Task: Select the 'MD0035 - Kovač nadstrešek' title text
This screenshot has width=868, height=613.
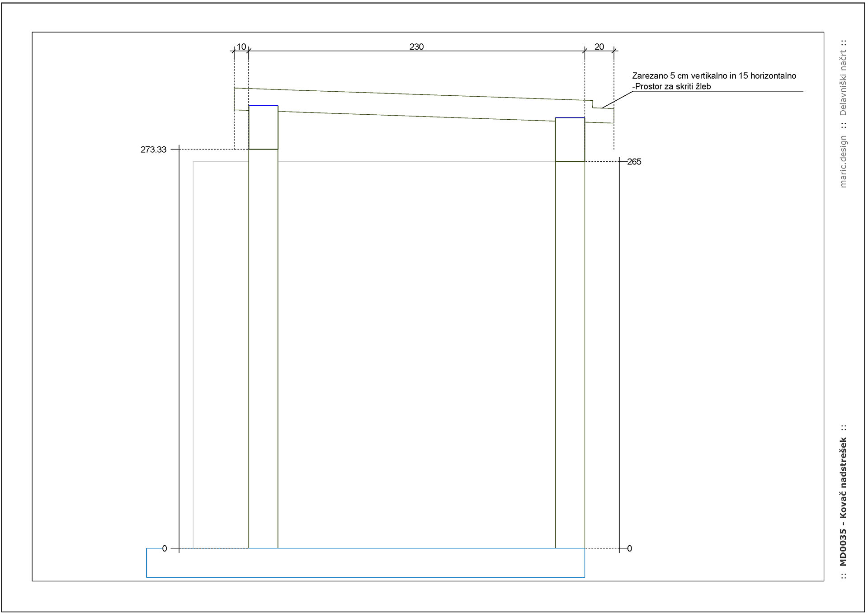Action: coord(843,501)
